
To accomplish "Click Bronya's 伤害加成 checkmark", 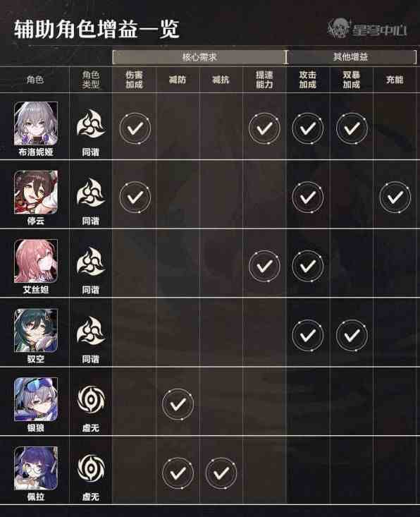I will pos(135,128).
